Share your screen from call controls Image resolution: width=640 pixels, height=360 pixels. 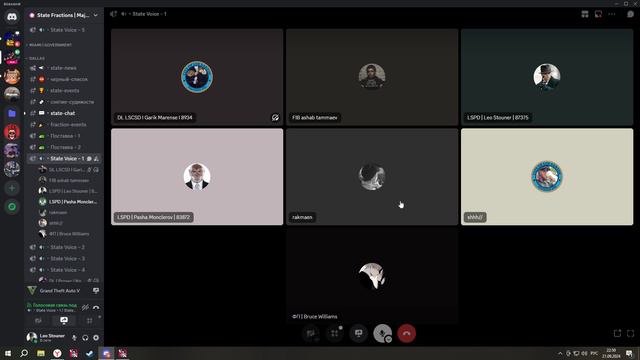pos(358,333)
